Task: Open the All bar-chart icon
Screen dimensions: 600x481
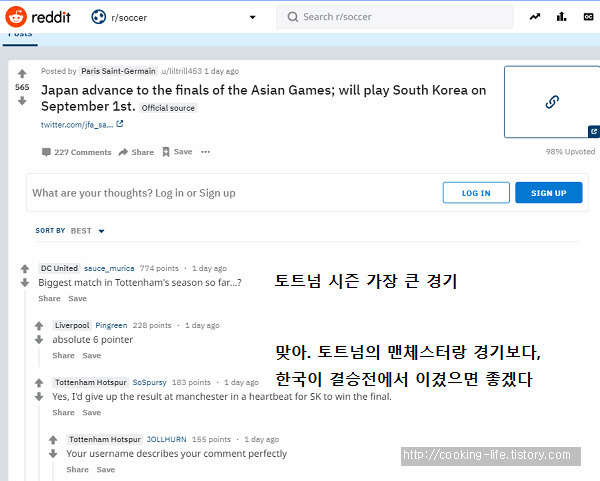Action: [x=561, y=16]
